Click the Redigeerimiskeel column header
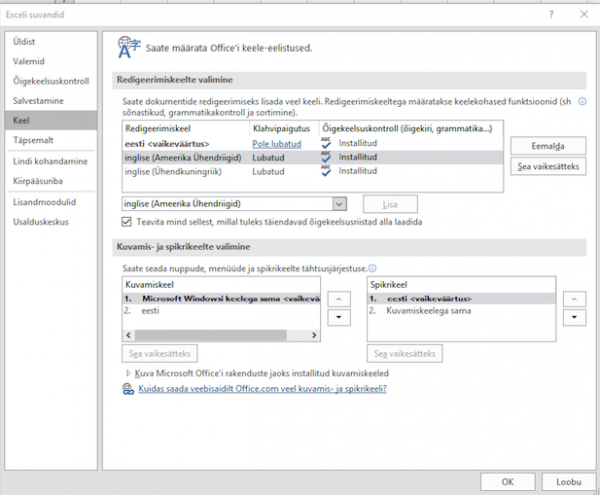The image size is (600, 495). [x=186, y=129]
